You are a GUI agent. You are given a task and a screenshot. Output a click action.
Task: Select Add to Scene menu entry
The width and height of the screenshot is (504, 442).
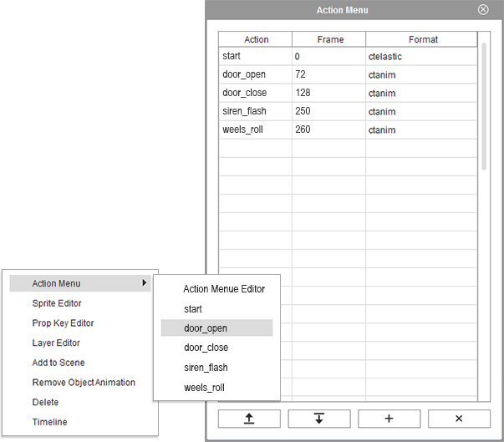59,363
